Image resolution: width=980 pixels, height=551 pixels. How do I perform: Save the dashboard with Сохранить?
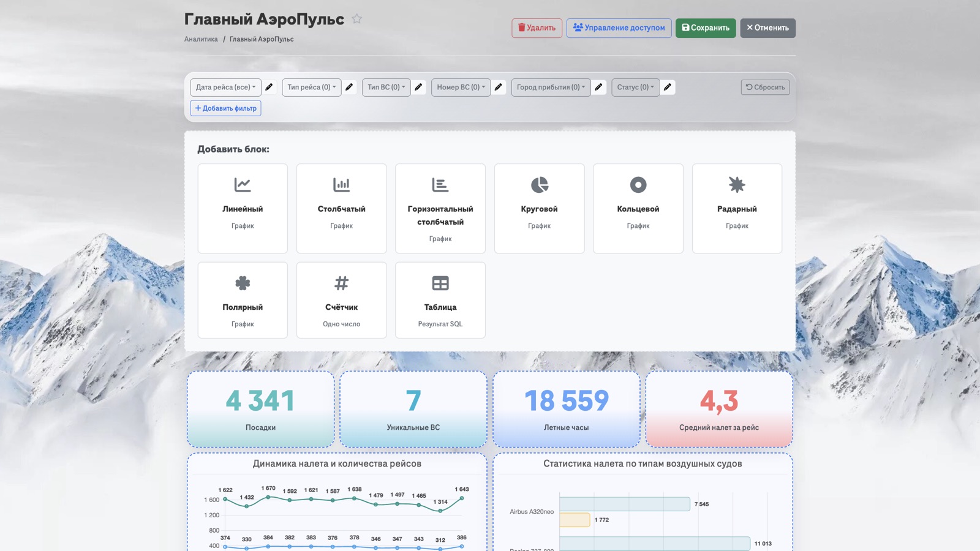click(706, 28)
